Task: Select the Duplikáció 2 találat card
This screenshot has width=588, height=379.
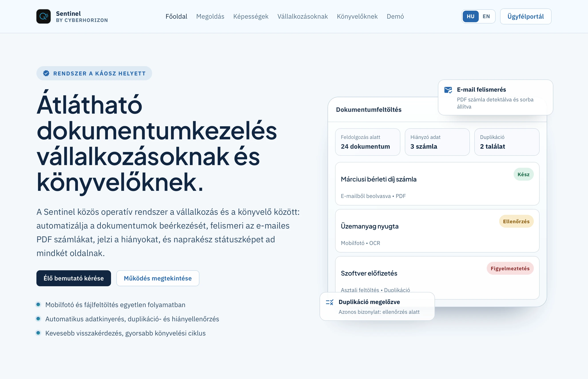Action: click(507, 142)
